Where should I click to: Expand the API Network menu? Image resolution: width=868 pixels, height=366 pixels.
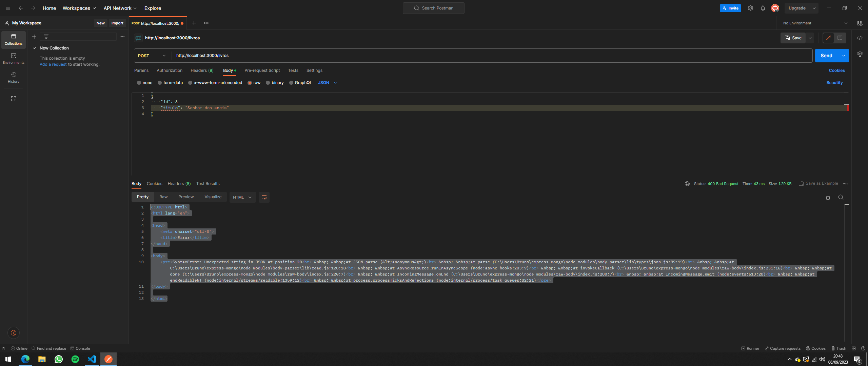tap(120, 8)
